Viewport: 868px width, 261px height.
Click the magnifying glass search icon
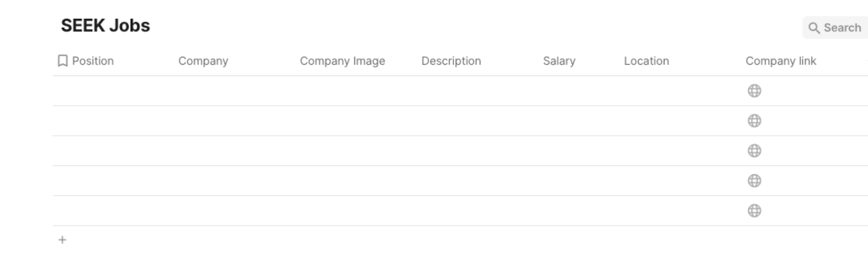pyautogui.click(x=814, y=28)
